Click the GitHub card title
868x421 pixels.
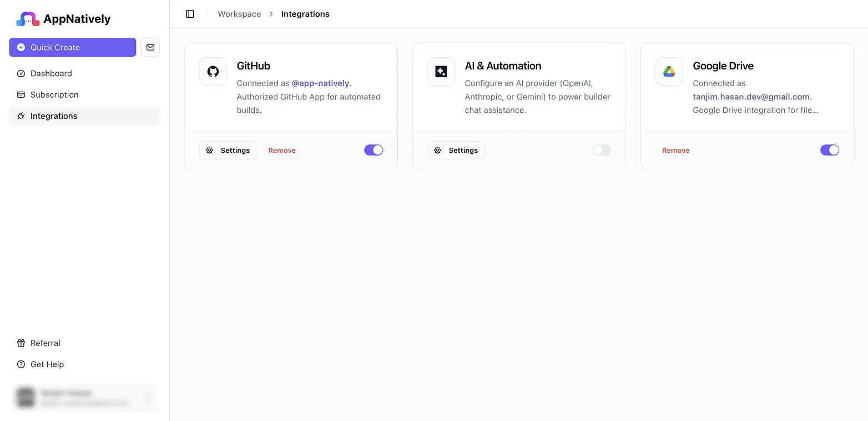click(254, 66)
